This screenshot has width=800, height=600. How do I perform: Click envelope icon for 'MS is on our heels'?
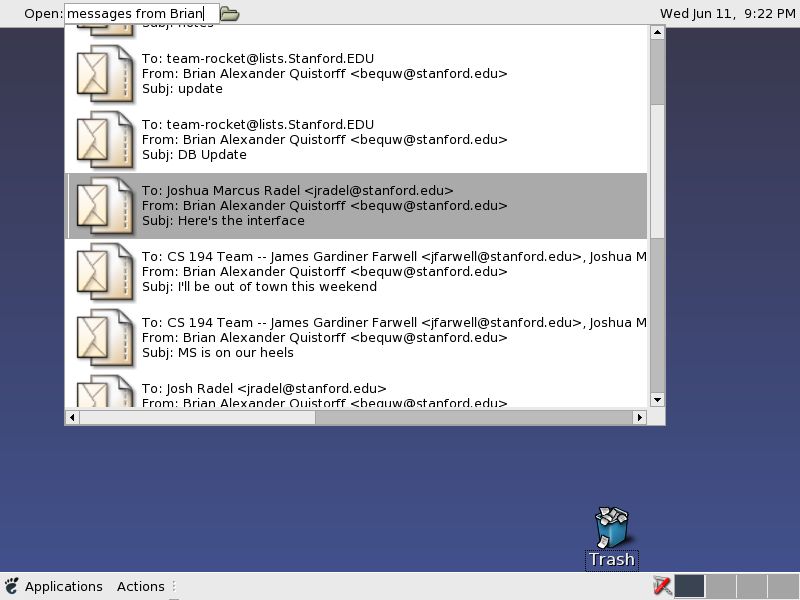105,338
